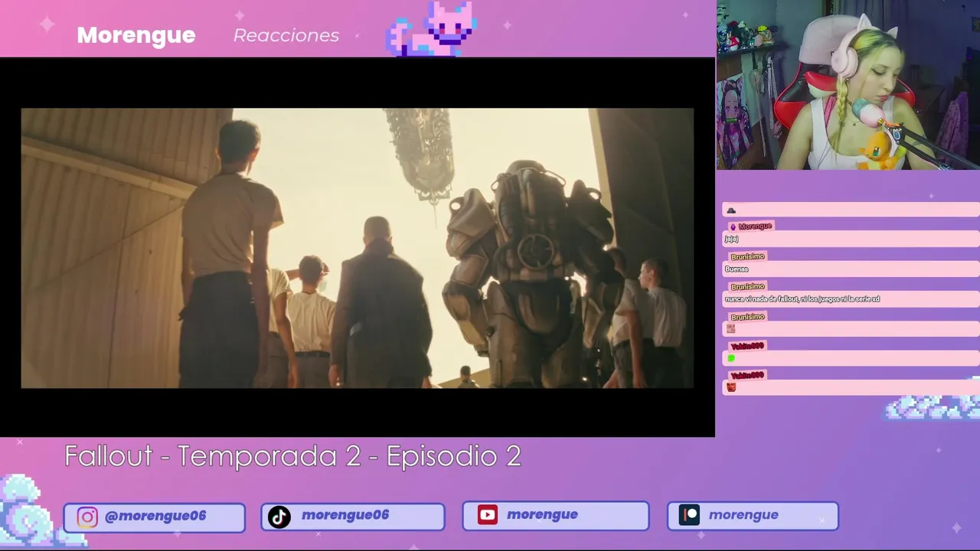Open the @morengue06 Instagram handle
Image resolution: width=980 pixels, height=551 pixels.
(155, 516)
